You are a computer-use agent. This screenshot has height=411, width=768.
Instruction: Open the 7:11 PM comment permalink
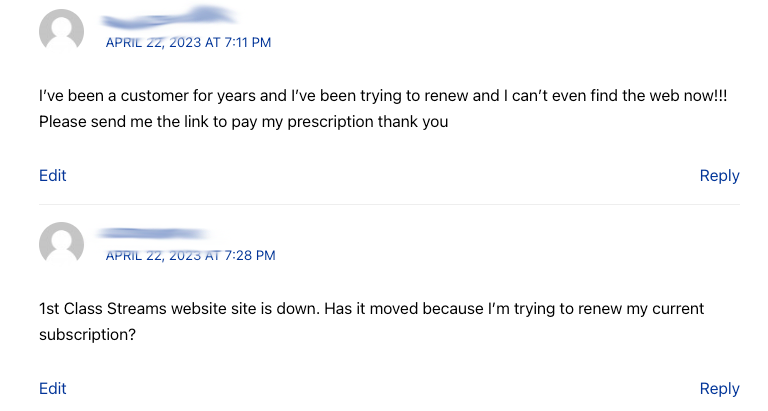[188, 42]
